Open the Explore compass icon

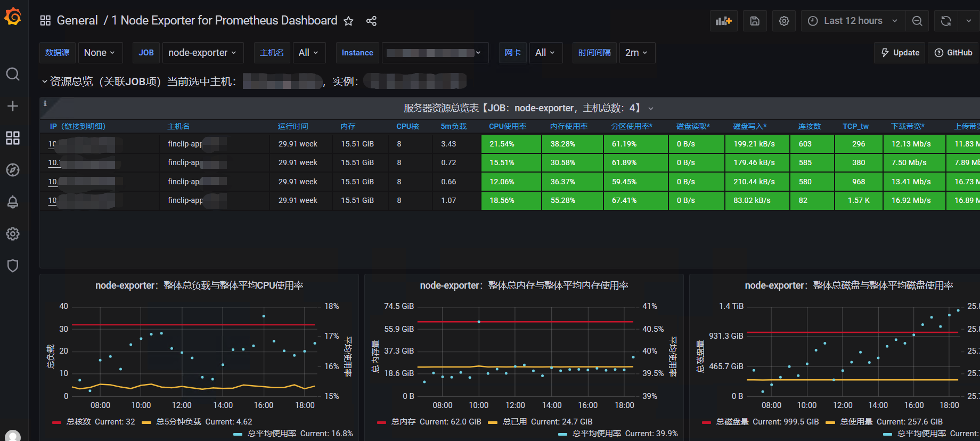[13, 170]
